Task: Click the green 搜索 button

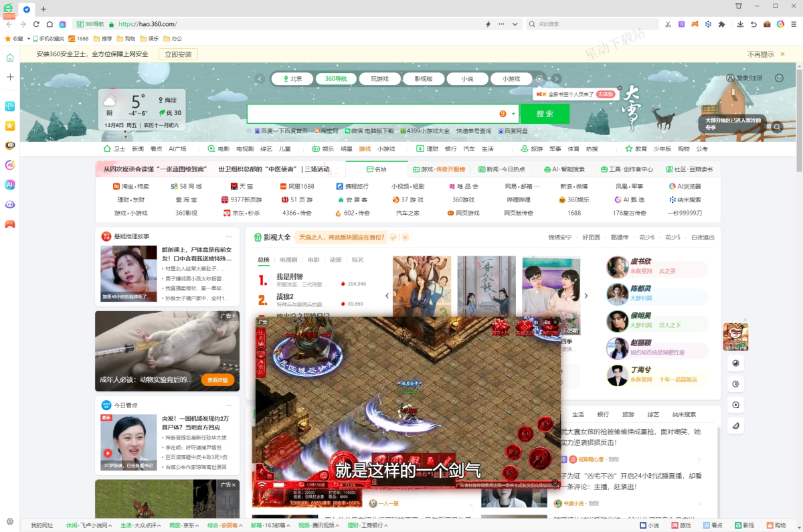Action: coord(545,114)
